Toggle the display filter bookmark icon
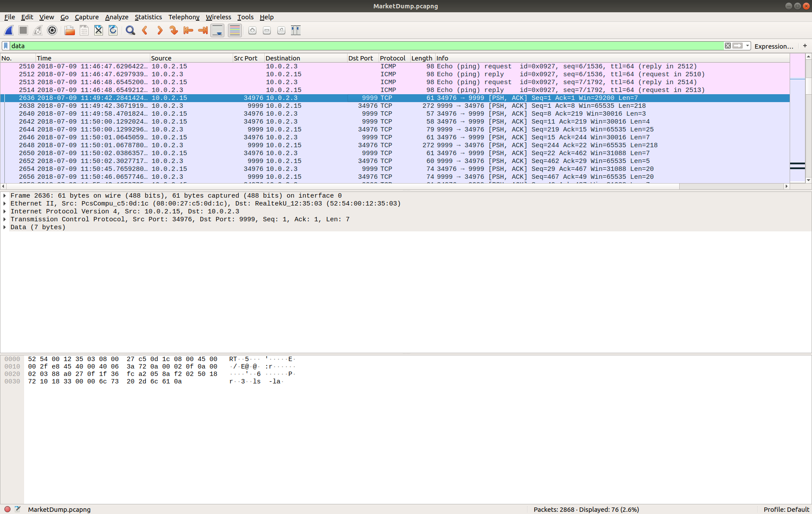The image size is (812, 514). pos(6,46)
